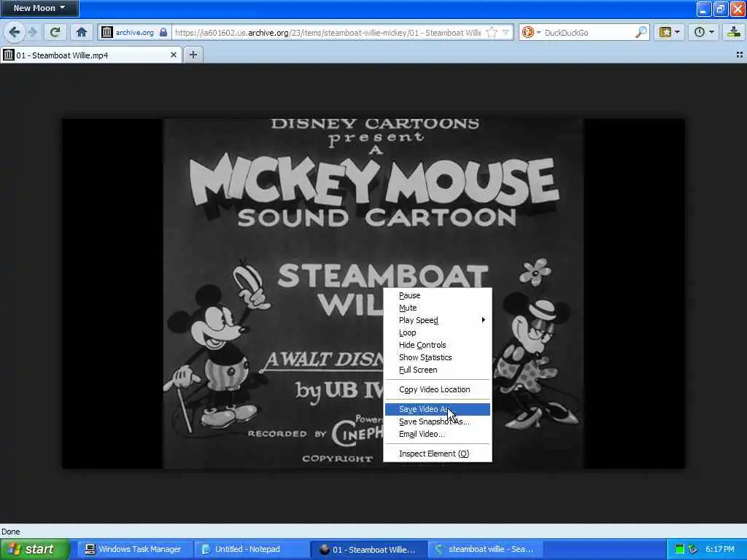Go back with the Back arrow button
The width and height of the screenshot is (747, 560).
[15, 32]
